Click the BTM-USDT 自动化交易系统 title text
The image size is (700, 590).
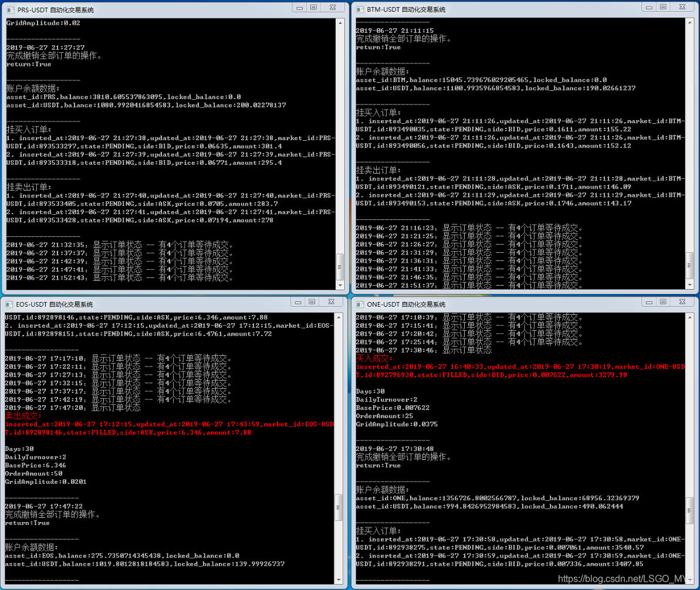tap(406, 9)
